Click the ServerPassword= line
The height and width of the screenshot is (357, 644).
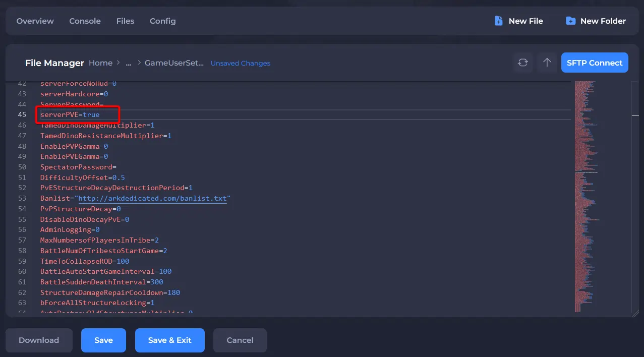[72, 104]
